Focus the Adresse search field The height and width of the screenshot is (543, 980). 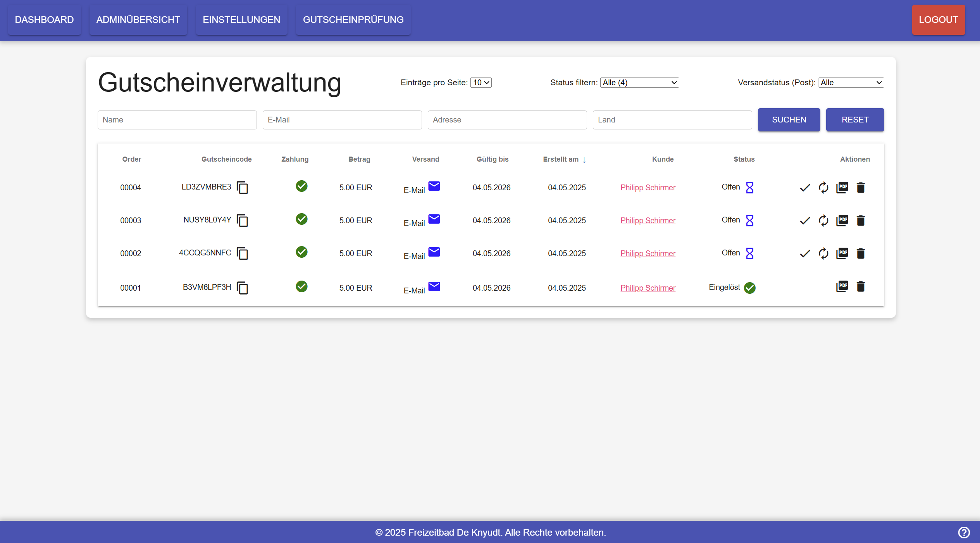(507, 120)
